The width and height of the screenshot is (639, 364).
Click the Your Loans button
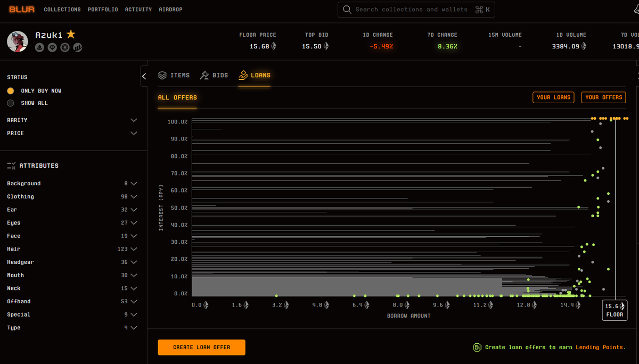tap(554, 97)
